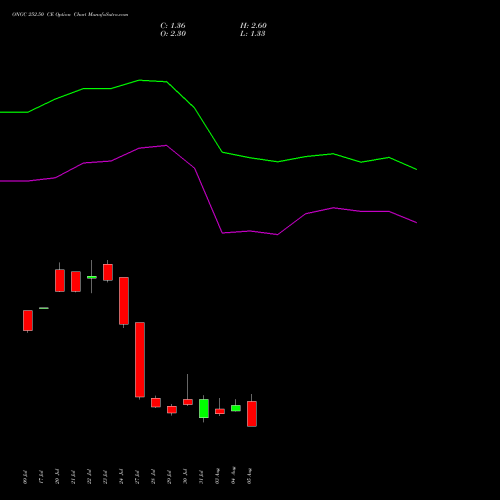
Task: Click the red candle above 23 Jul
Action: click(108, 272)
